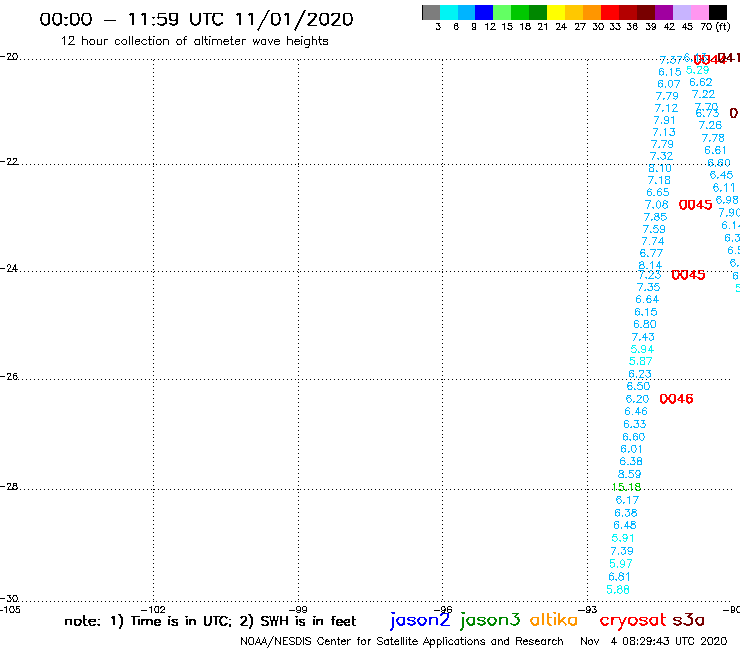Click the 7.39 wave height value
This screenshot has width=740, height=650.
coord(622,551)
